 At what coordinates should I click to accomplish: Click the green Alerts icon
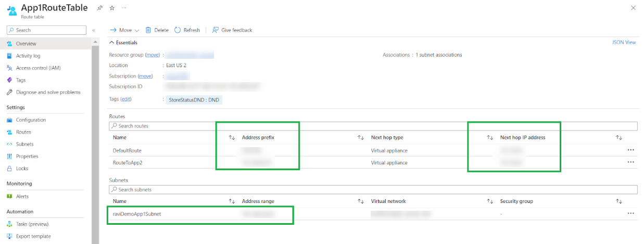(x=9, y=196)
